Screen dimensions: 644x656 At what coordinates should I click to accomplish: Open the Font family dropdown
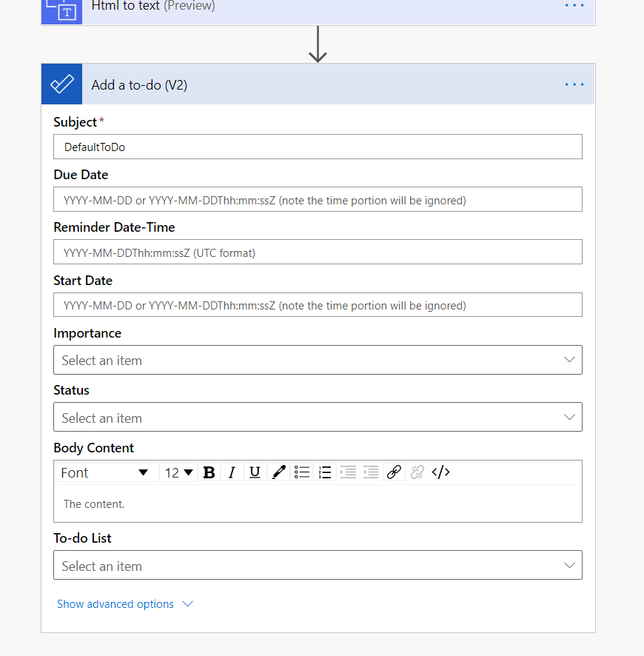pyautogui.click(x=105, y=472)
